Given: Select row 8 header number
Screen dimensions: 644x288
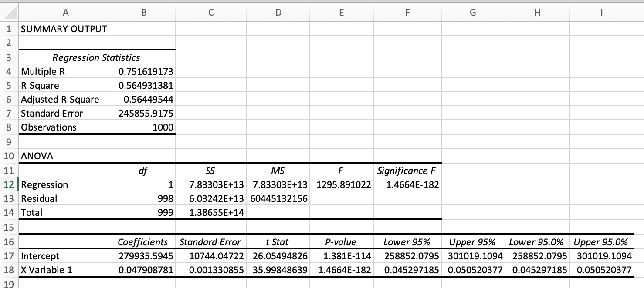Looking at the screenshot, I should pyautogui.click(x=9, y=127).
